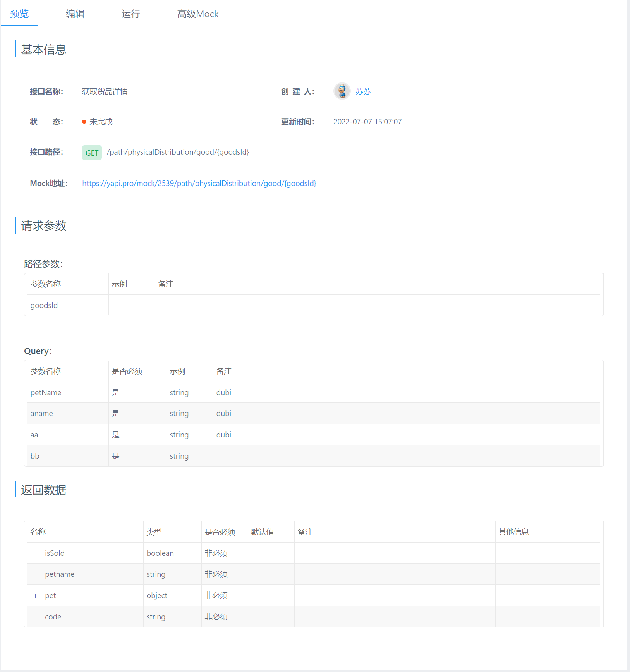The image size is (630, 672).
Task: Click the 基本信息 section header
Action: click(43, 50)
